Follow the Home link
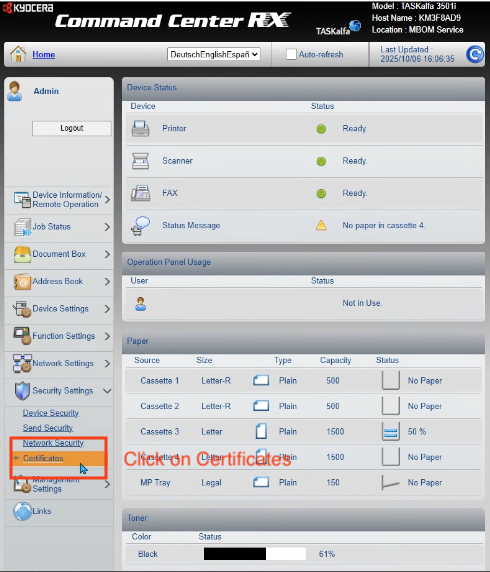The image size is (490, 572). point(44,54)
